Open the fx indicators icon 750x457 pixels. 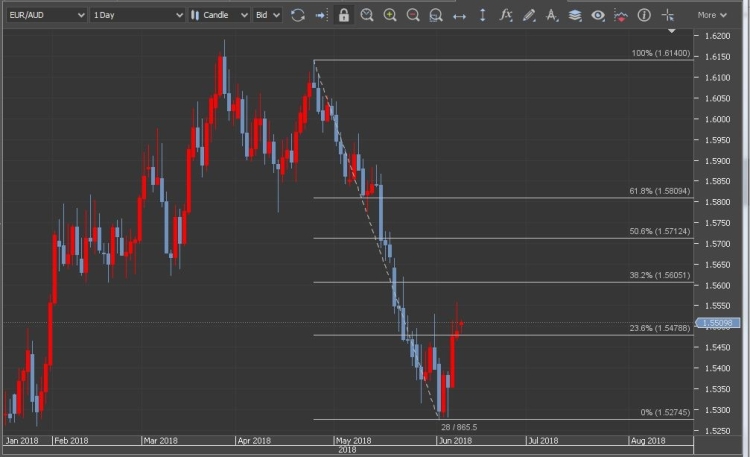tap(506, 15)
